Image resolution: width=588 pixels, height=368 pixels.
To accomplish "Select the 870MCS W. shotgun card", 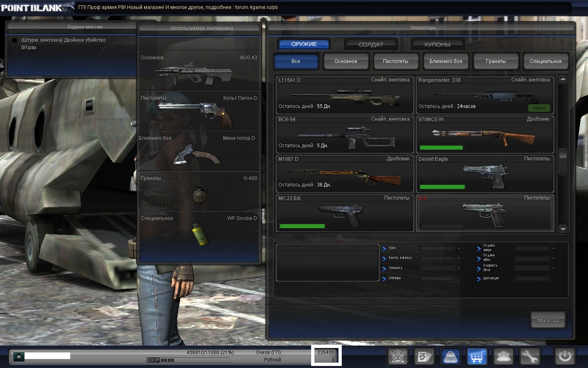I will pos(485,134).
